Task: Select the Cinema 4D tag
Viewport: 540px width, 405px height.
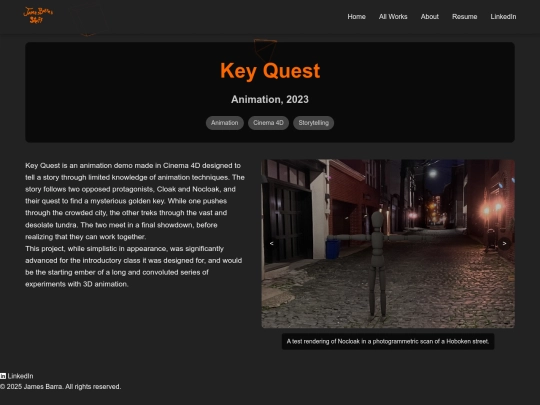Action: pos(268,123)
